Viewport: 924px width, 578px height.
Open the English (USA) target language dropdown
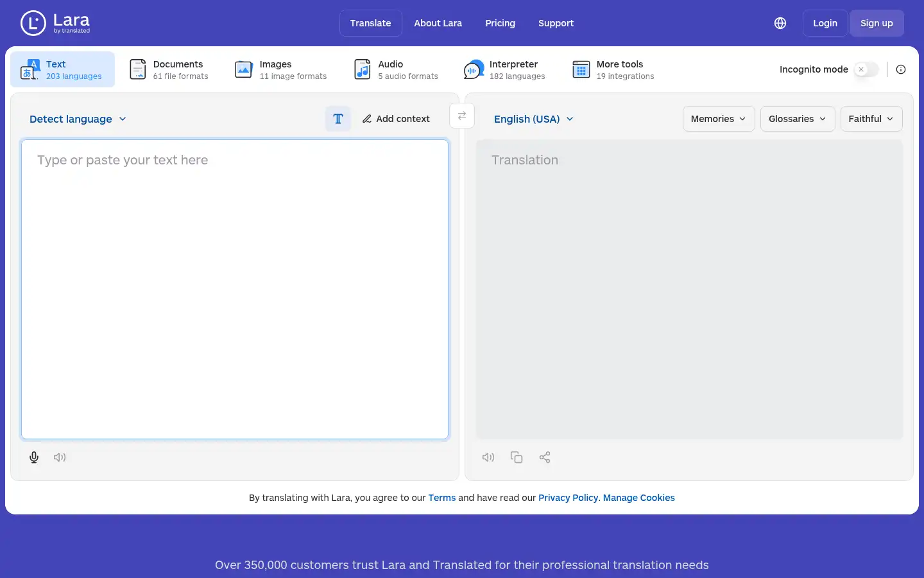coord(533,119)
